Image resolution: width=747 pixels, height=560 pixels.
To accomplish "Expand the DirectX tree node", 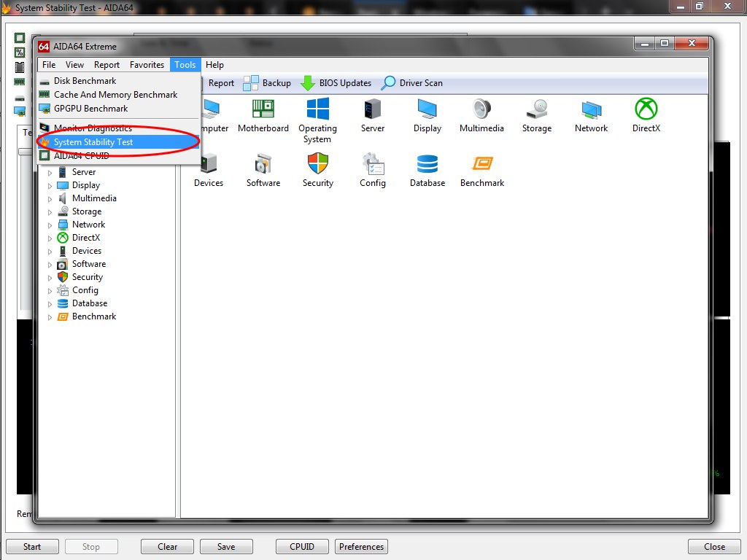I will click(50, 238).
